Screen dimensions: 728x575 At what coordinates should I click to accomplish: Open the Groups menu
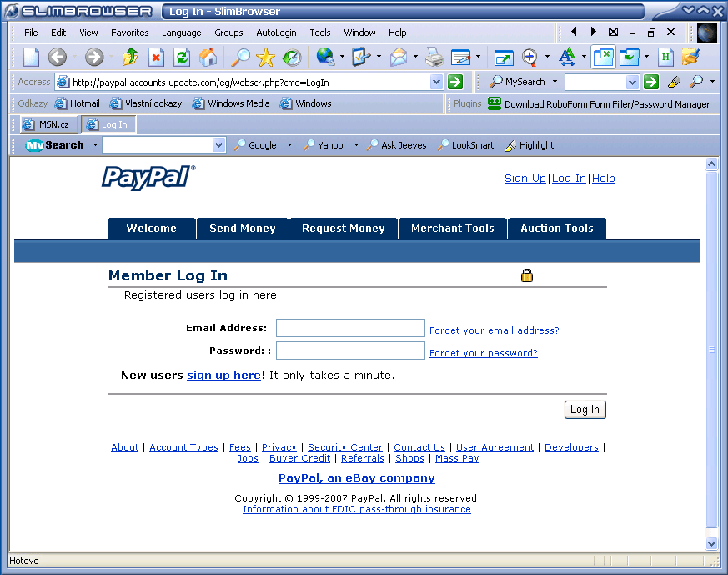tap(228, 33)
